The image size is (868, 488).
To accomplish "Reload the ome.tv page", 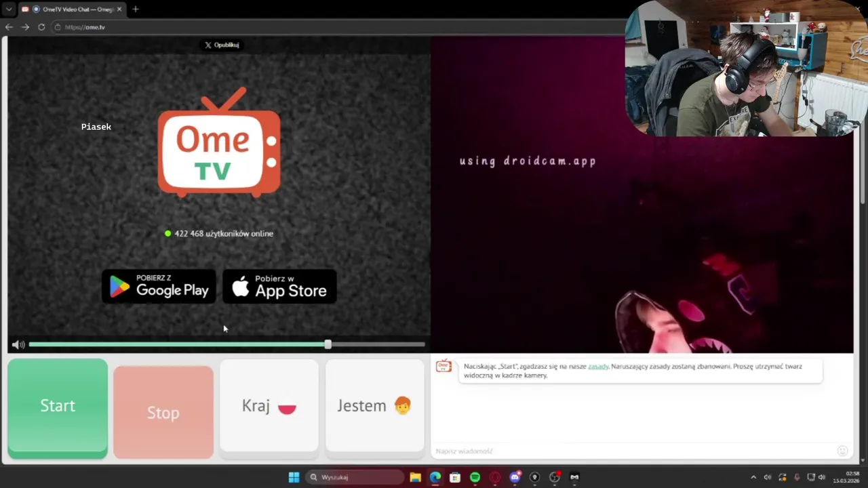I will coord(41,27).
